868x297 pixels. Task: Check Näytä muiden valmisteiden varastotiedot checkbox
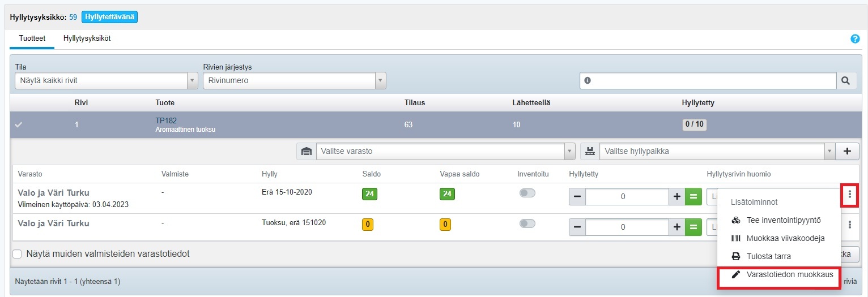pyautogui.click(x=18, y=254)
